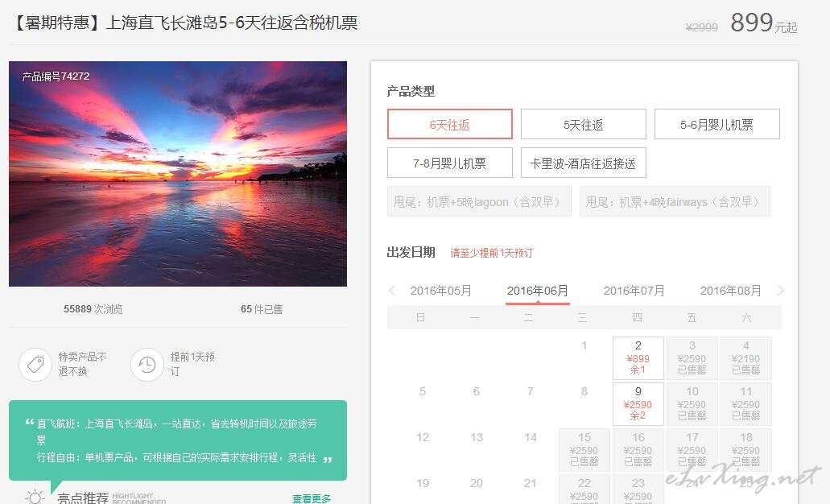Open the Boracay sunset product photo
The height and width of the screenshot is (504, 830).
click(178, 174)
